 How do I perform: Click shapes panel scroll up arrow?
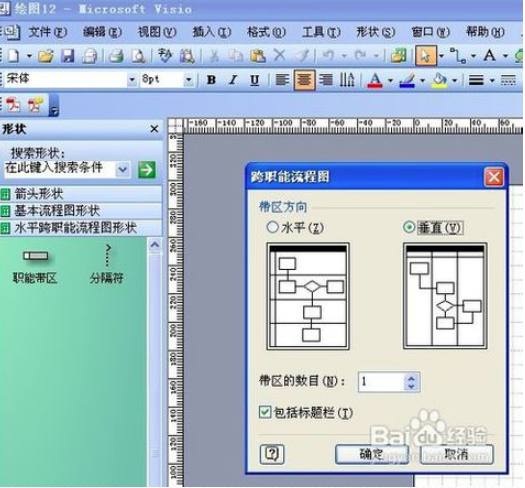[x=155, y=245]
